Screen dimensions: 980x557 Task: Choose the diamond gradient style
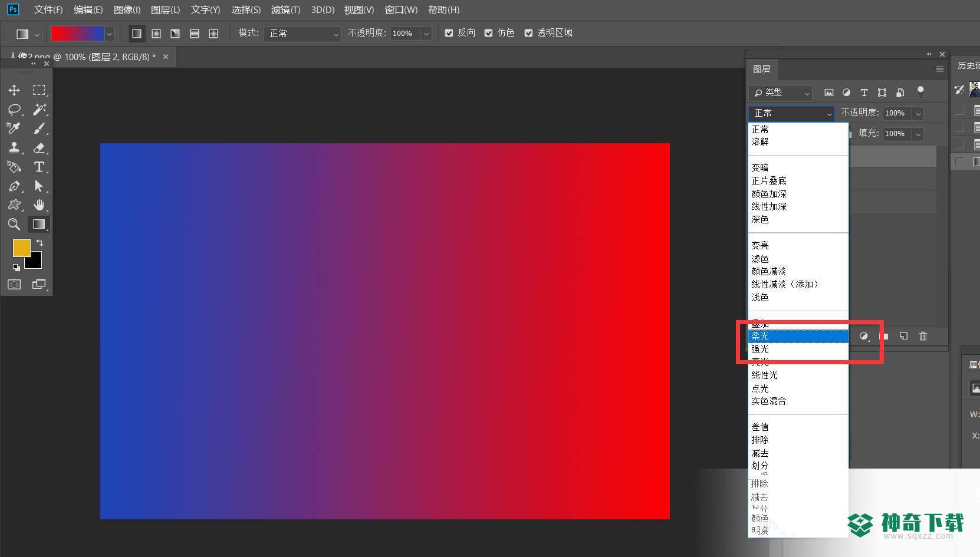click(213, 34)
